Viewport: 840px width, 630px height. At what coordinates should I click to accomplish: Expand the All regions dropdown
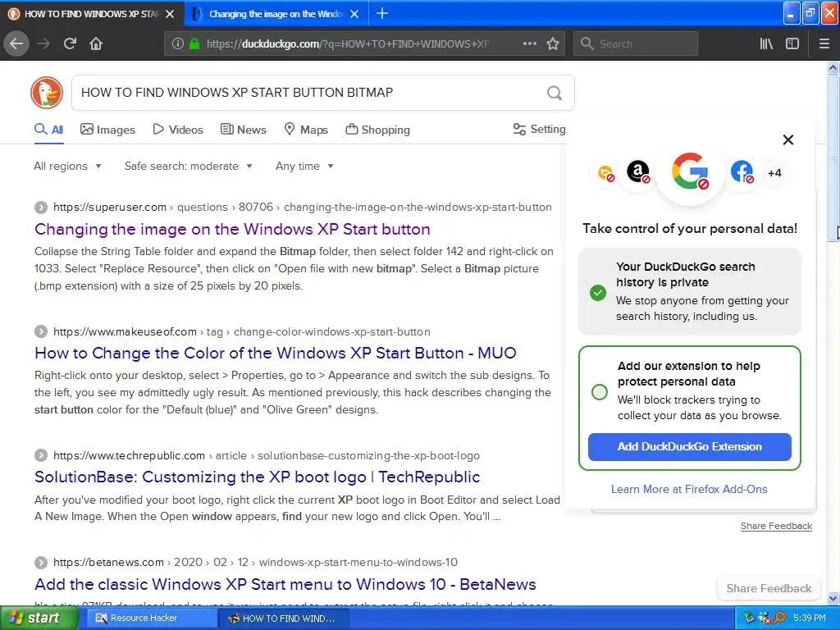coord(67,166)
